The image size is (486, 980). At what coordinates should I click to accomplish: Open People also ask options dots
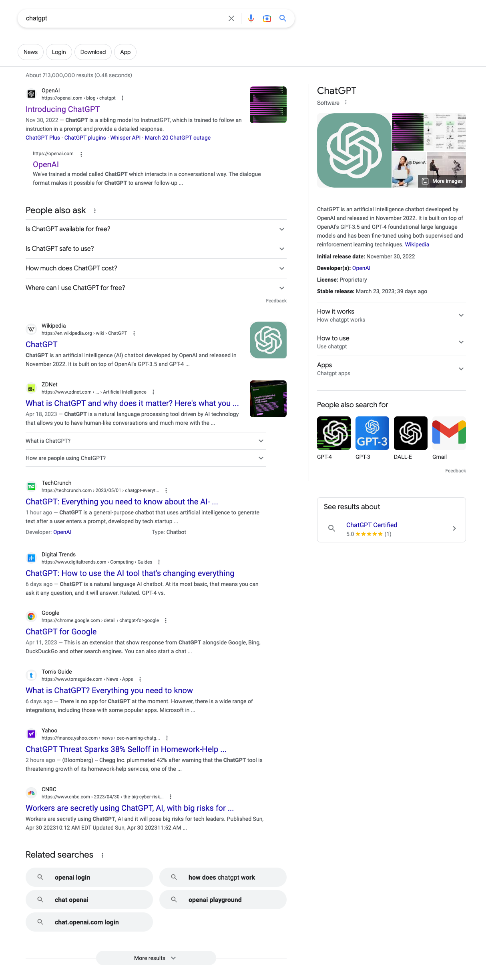(x=95, y=211)
